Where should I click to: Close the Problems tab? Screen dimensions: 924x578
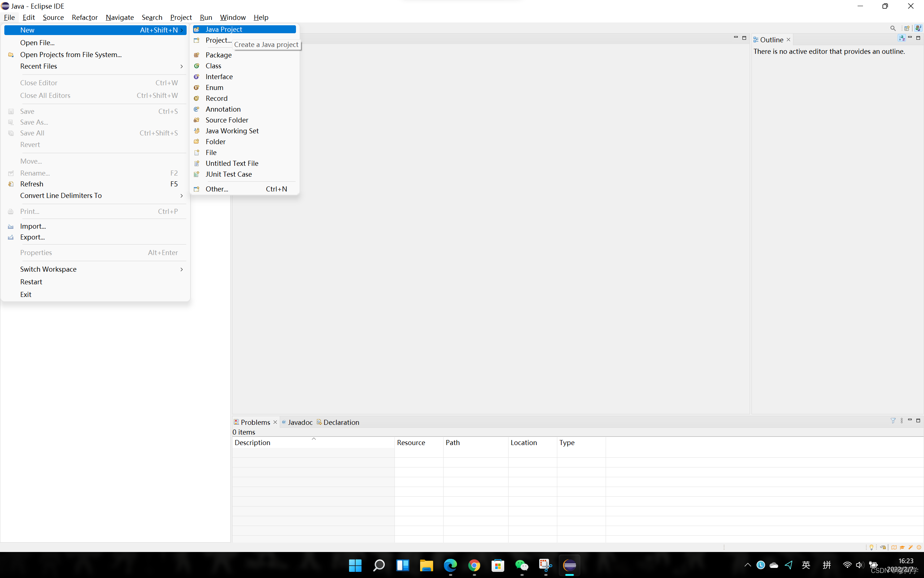[x=275, y=422]
